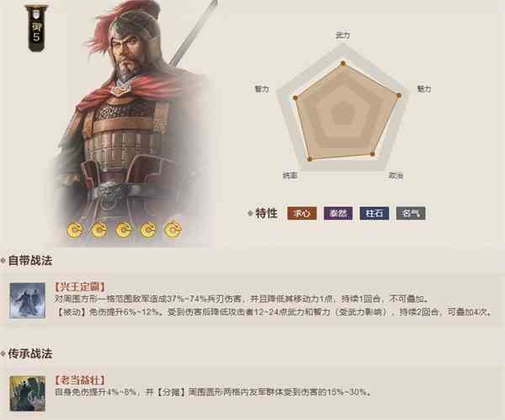505x420 pixels.
Task: Select the third gold star coin
Action: click(124, 230)
